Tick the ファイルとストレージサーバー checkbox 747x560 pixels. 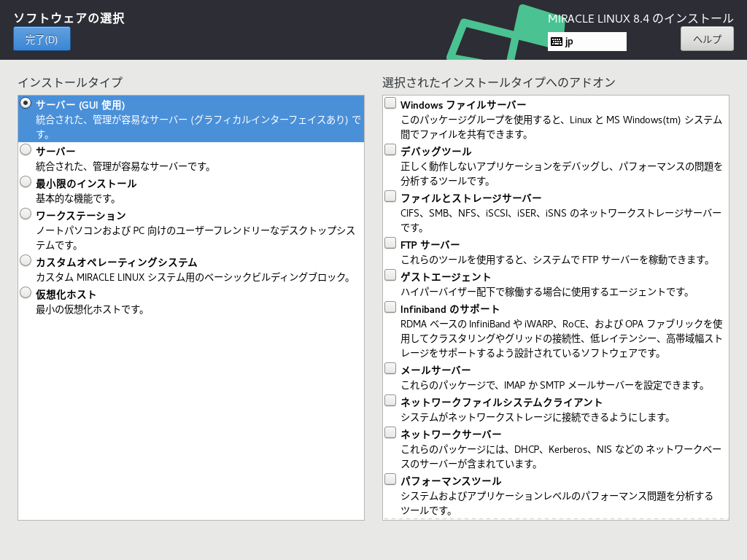[391, 197]
